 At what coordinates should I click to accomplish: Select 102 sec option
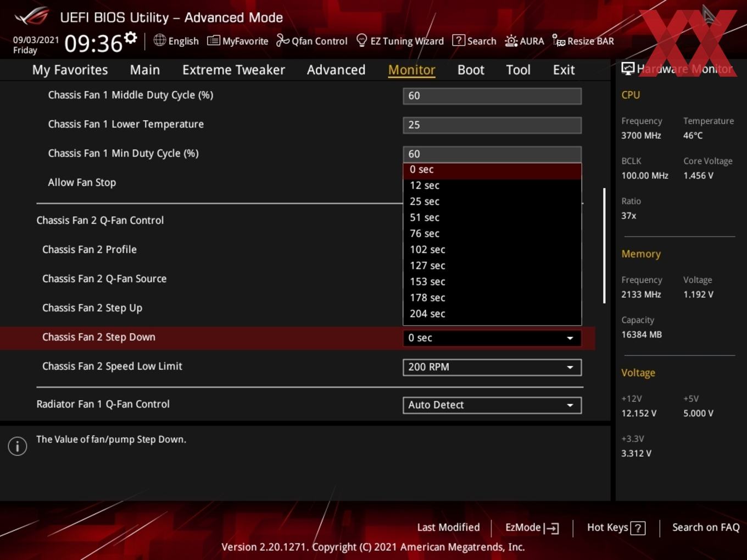[492, 249]
